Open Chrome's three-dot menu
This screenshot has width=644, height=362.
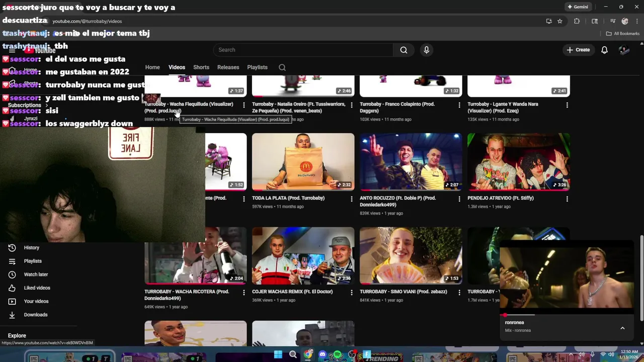pos(636,21)
